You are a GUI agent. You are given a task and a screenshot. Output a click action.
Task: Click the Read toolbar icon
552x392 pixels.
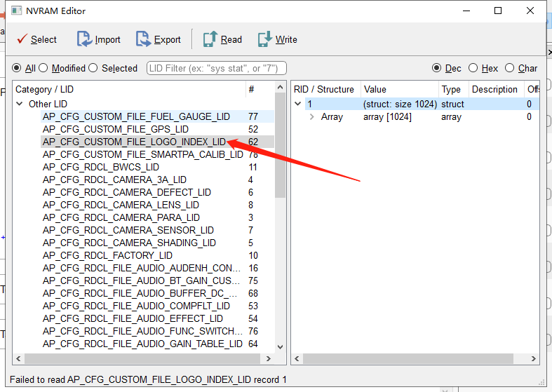[x=210, y=39]
